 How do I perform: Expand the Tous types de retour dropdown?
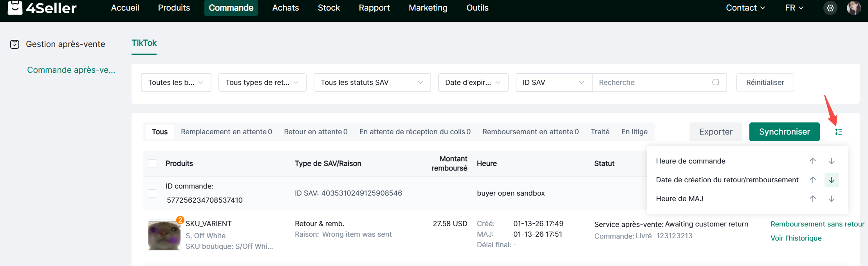pyautogui.click(x=262, y=83)
